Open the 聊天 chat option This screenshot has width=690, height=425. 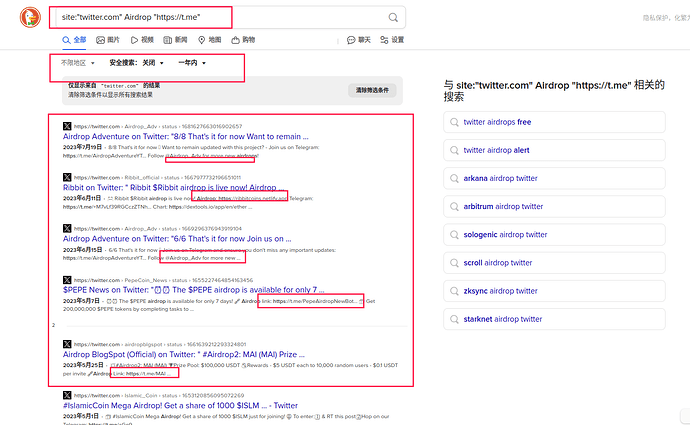(359, 40)
